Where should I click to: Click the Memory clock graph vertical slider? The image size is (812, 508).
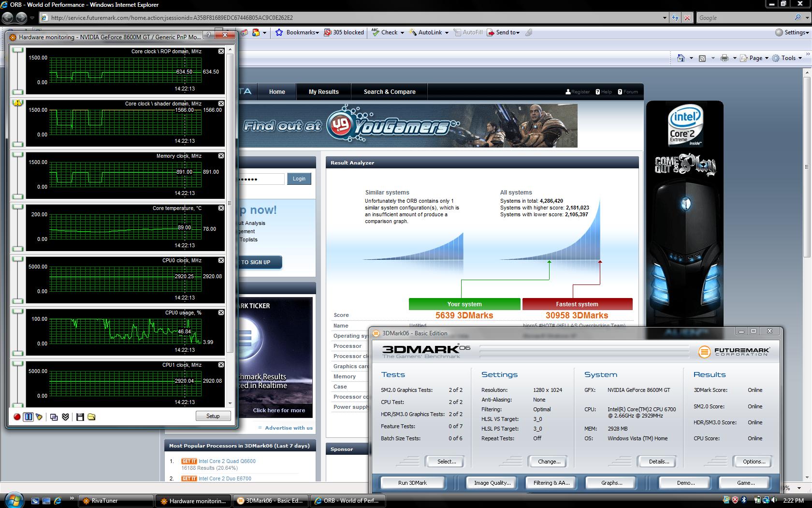point(18,175)
